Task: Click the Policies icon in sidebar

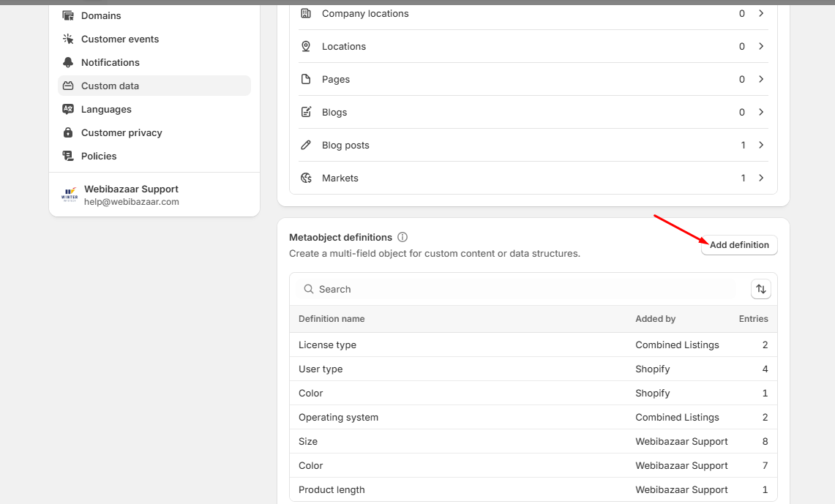Action: pyautogui.click(x=68, y=156)
